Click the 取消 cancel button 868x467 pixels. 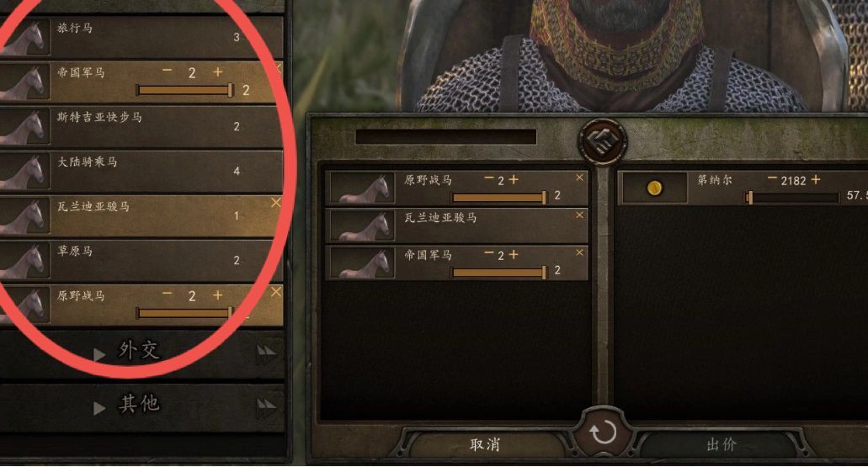(484, 444)
